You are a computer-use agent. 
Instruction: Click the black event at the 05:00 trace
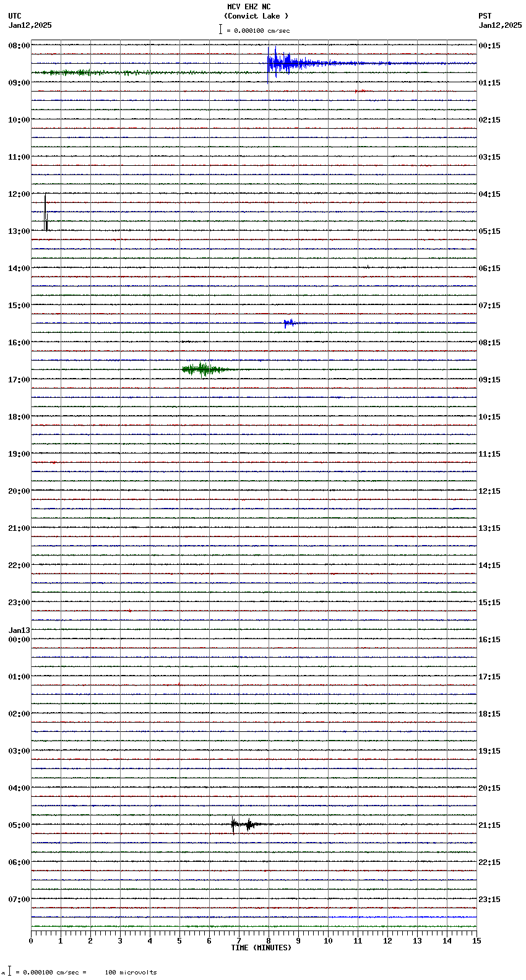(x=248, y=824)
